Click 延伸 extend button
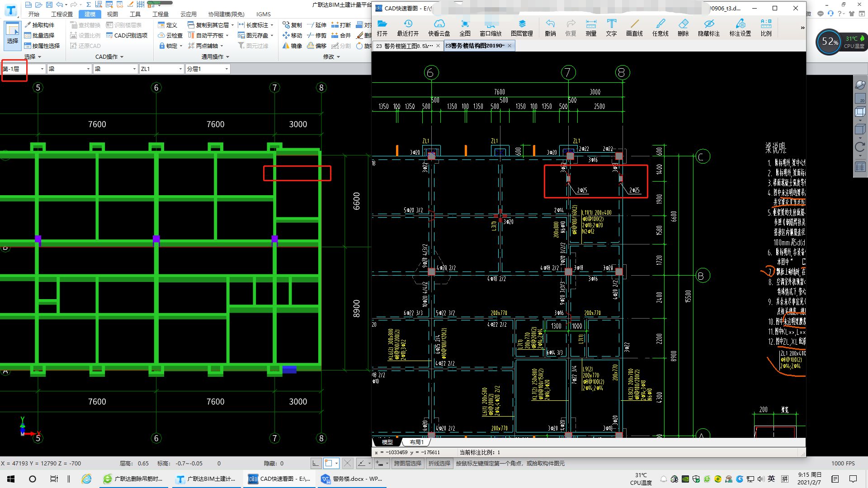868x488 pixels. [x=316, y=25]
